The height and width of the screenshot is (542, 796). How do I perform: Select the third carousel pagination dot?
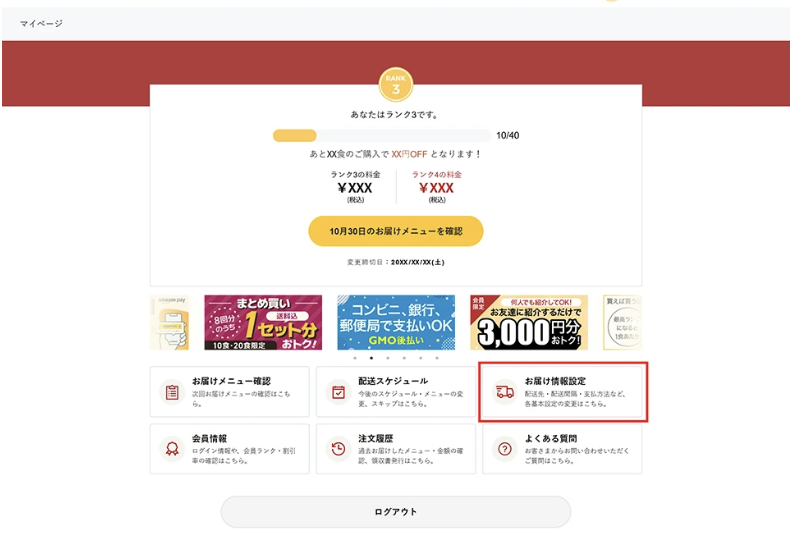pos(388,358)
